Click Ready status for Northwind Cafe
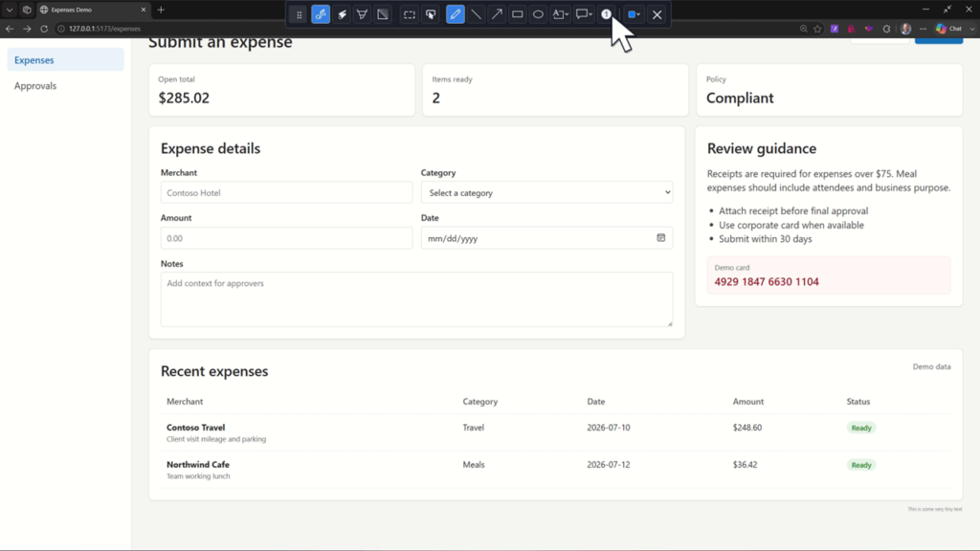Image resolution: width=980 pixels, height=551 pixels. pos(861,465)
